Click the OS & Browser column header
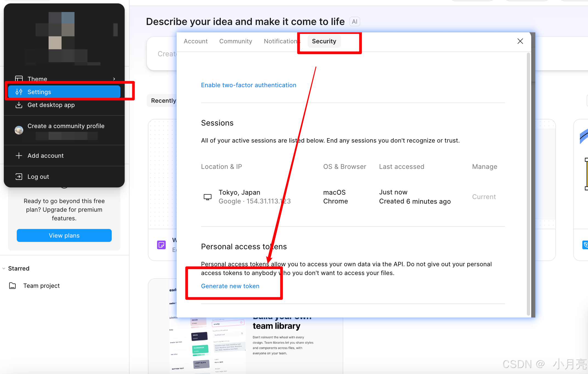Viewport: 588px width, 374px height. point(344,166)
